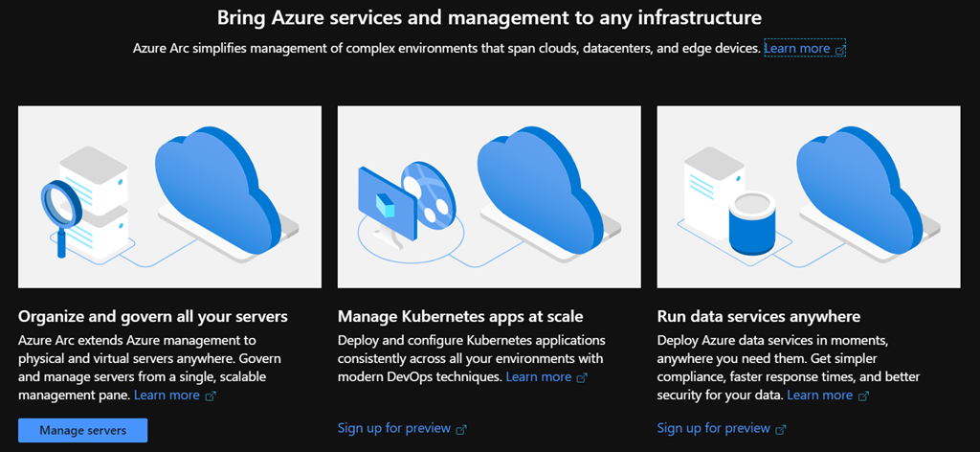Click Sign up for preview under the Kubernetes section
Viewport: 980px width, 452px height.
(x=393, y=428)
